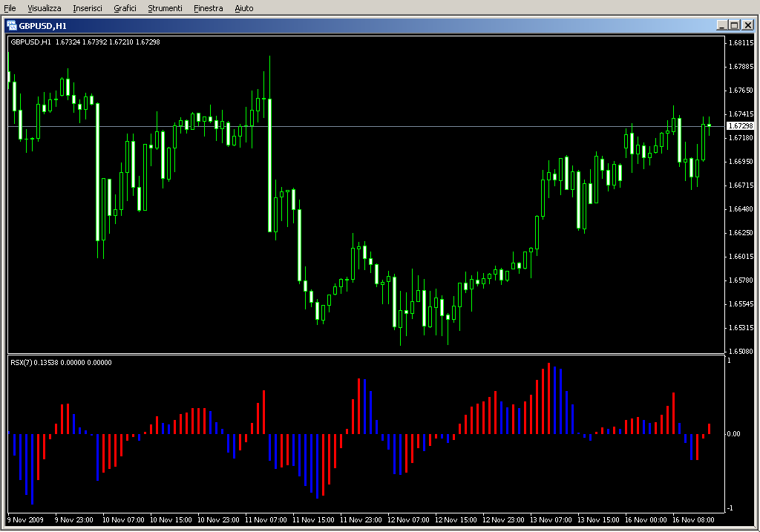Click the 1.65780 price scale label
Screen dimensions: 760x532
point(741,280)
